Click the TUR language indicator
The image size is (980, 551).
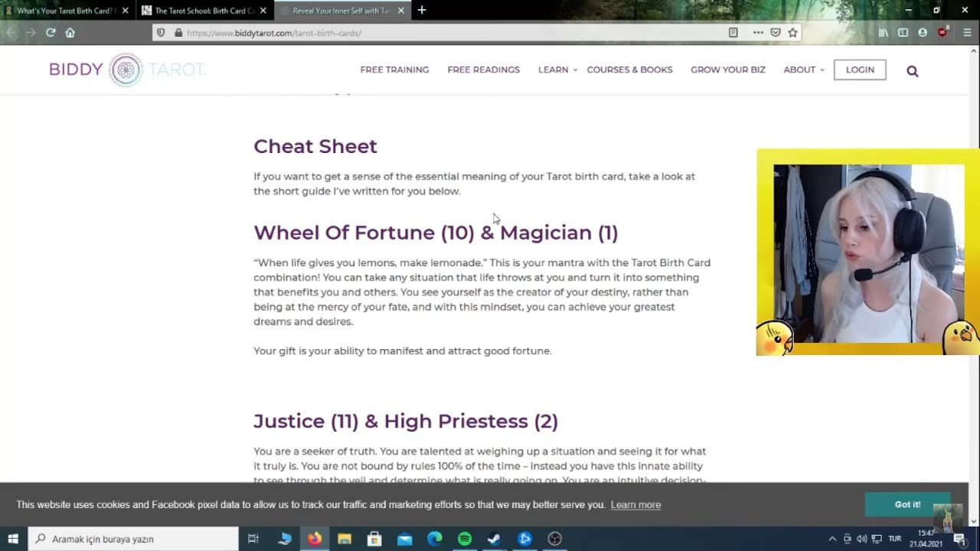[894, 539]
